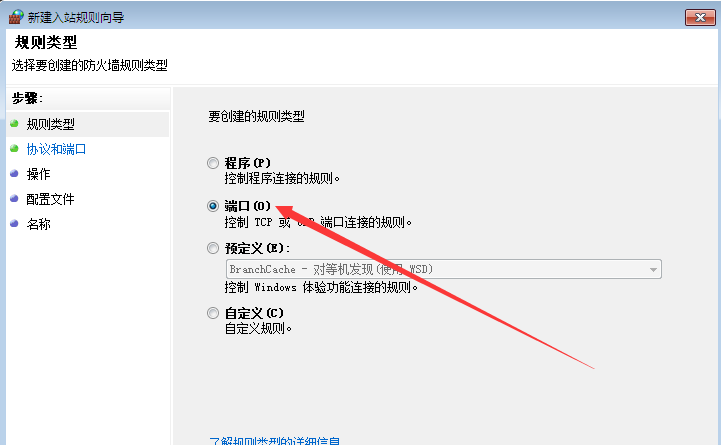Click the 控制 Windows 体验功能连接的规则 text
Screen dimensions: 721x445
click(321, 288)
